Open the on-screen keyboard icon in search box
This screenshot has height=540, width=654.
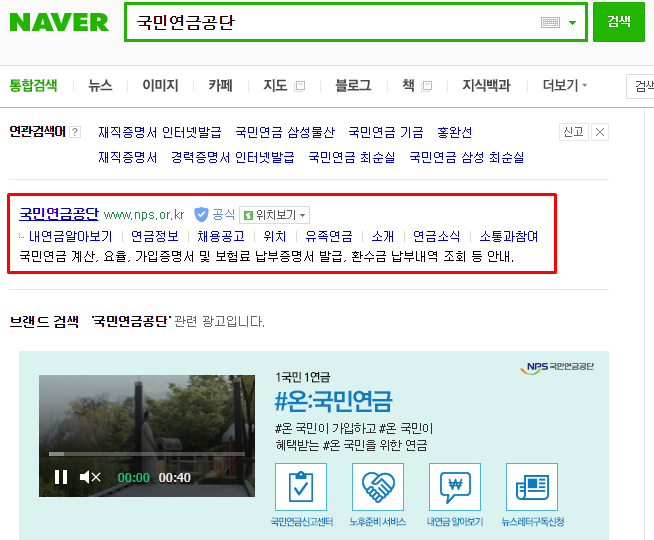550,23
